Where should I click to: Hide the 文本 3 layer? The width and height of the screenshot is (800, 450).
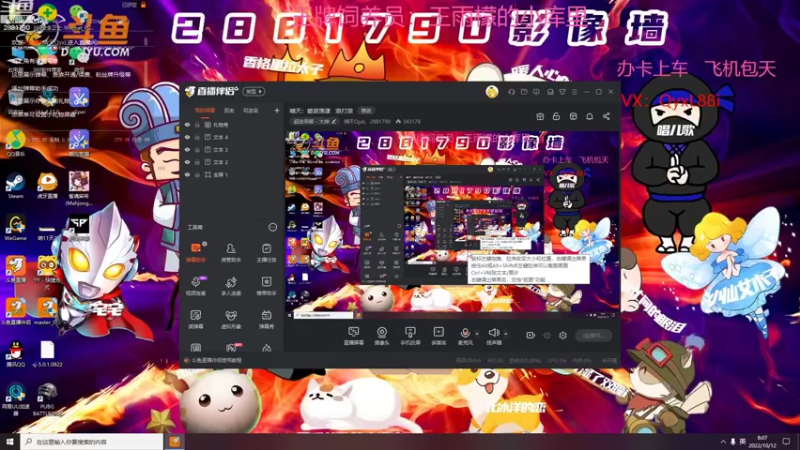(x=187, y=149)
